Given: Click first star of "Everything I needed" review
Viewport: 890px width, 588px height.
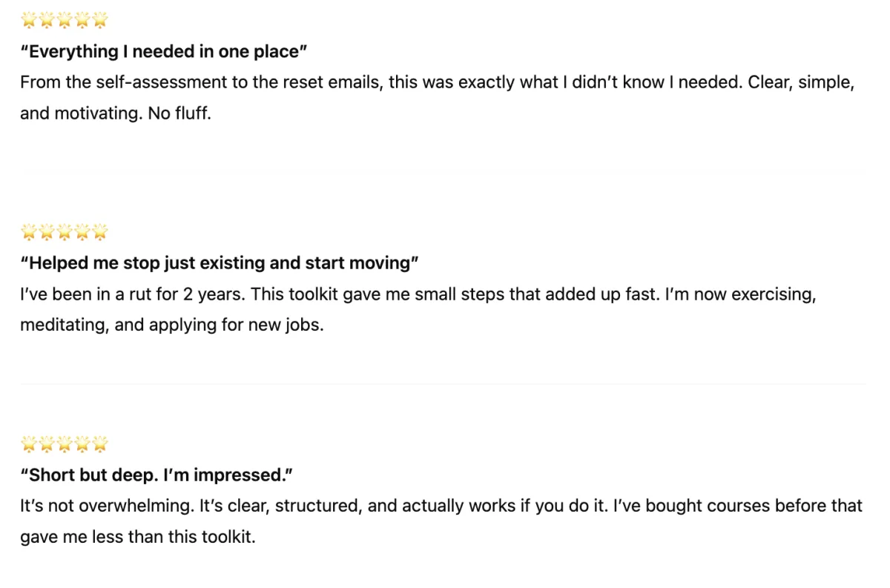Looking at the screenshot, I should click(x=30, y=20).
